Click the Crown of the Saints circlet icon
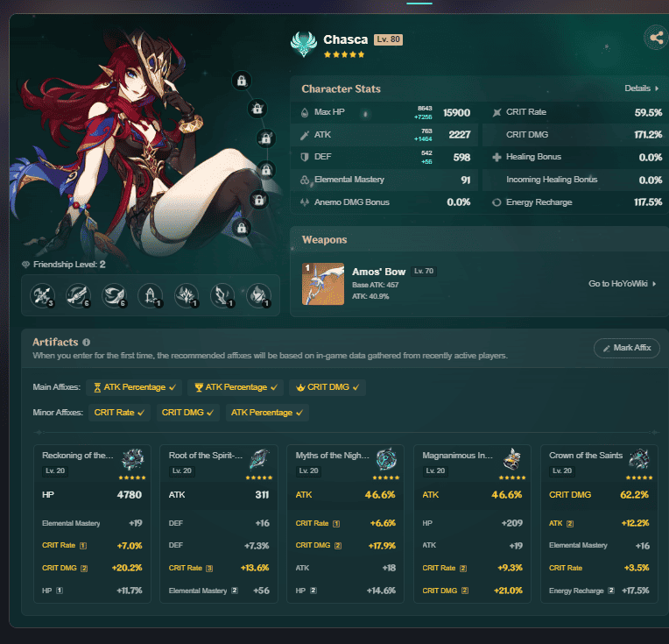This screenshot has height=644, width=669. tap(639, 459)
